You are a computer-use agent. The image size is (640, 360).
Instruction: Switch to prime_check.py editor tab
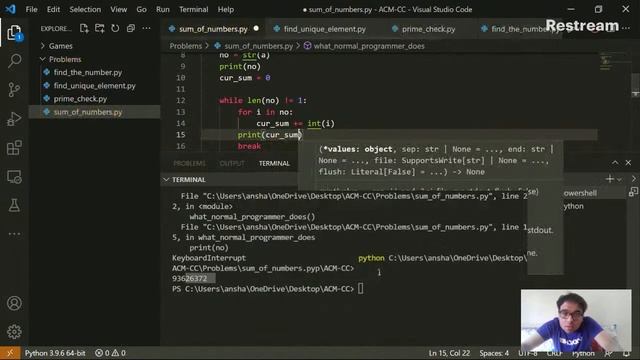click(x=428, y=29)
